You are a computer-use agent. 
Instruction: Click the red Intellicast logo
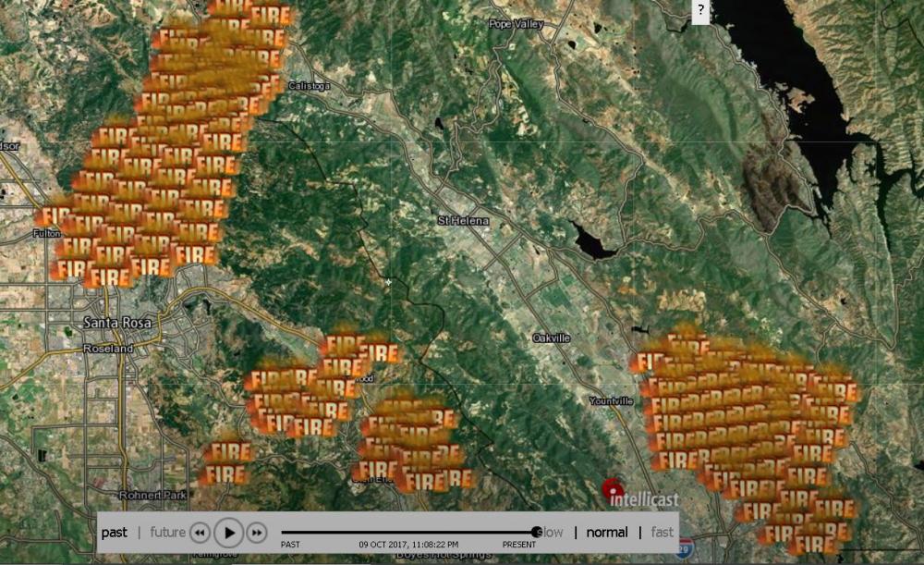pos(614,492)
